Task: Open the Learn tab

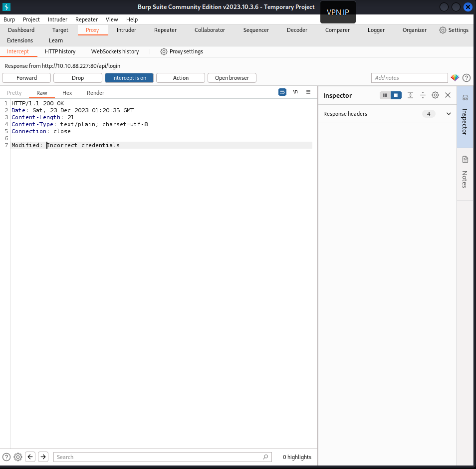Action: 56,41
